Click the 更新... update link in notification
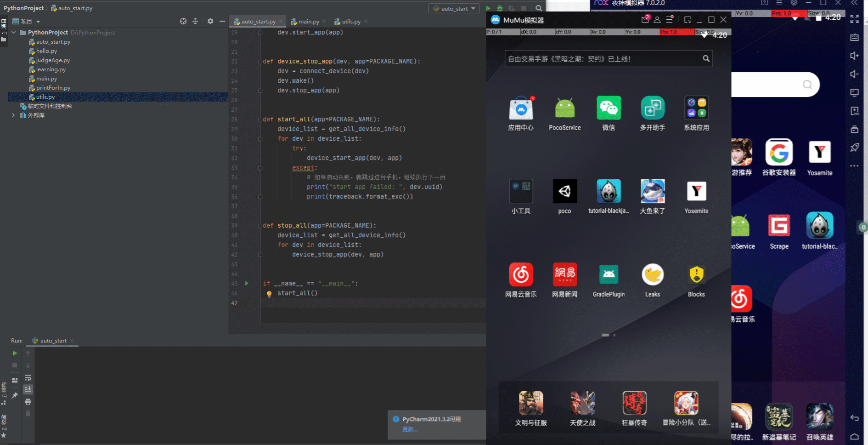This screenshot has height=445, width=868. pyautogui.click(x=410, y=429)
